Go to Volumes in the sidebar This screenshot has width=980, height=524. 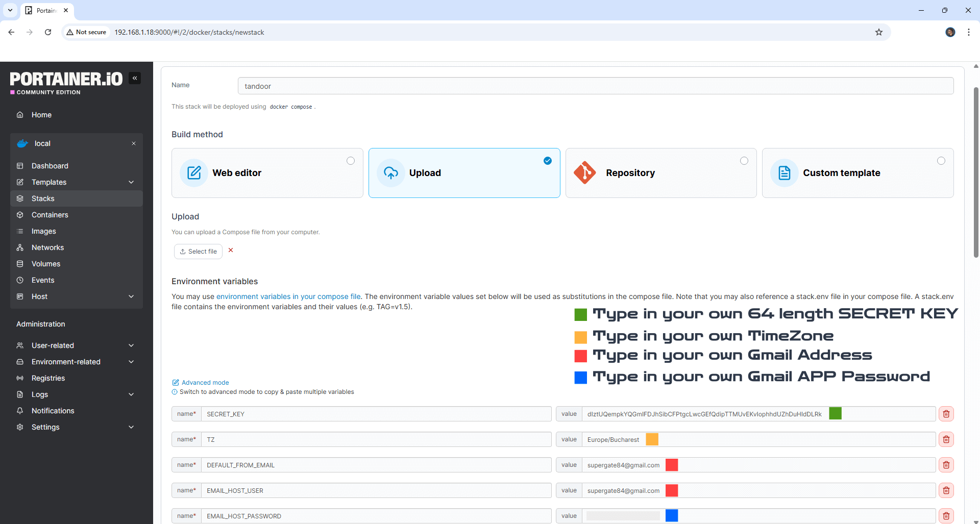46,264
